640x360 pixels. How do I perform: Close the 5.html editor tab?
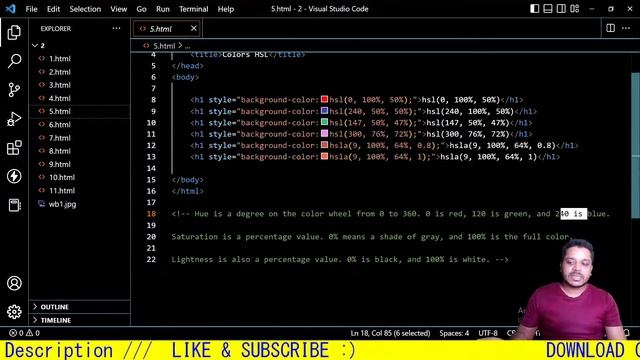193,28
